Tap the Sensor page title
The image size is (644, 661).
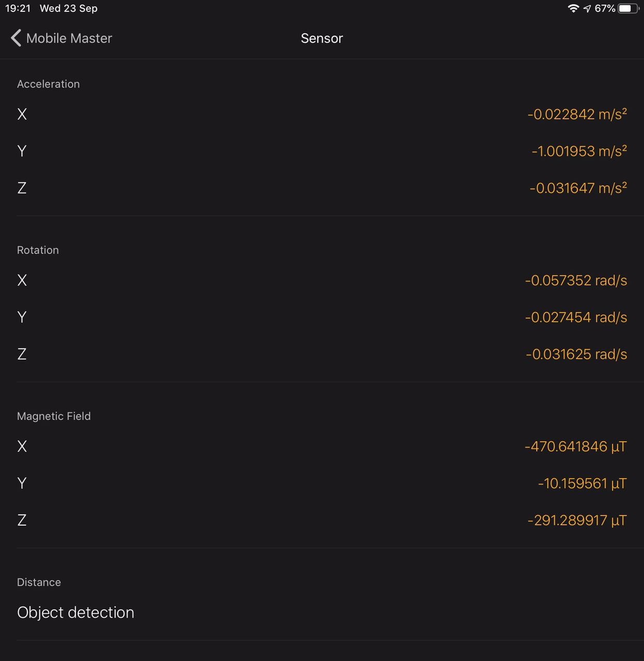(322, 38)
